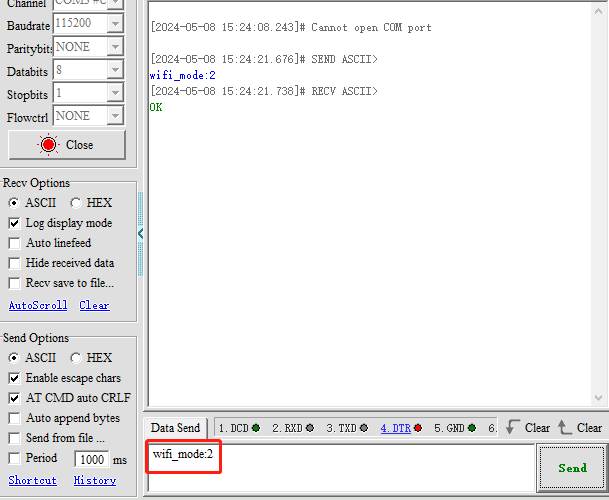The image size is (609, 500).
Task: Click the log scrollbar up arrow
Action: click(599, 11)
